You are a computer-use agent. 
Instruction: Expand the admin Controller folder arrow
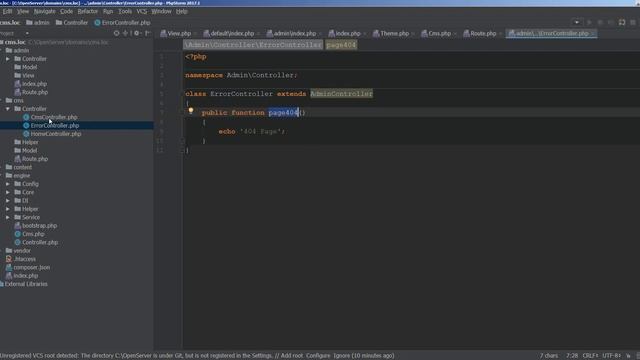(8, 59)
